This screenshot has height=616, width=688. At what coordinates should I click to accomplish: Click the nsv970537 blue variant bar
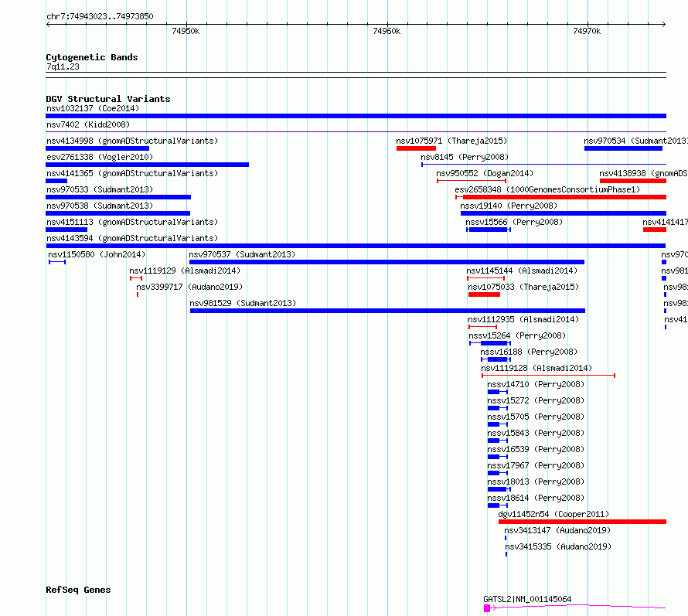(387, 262)
